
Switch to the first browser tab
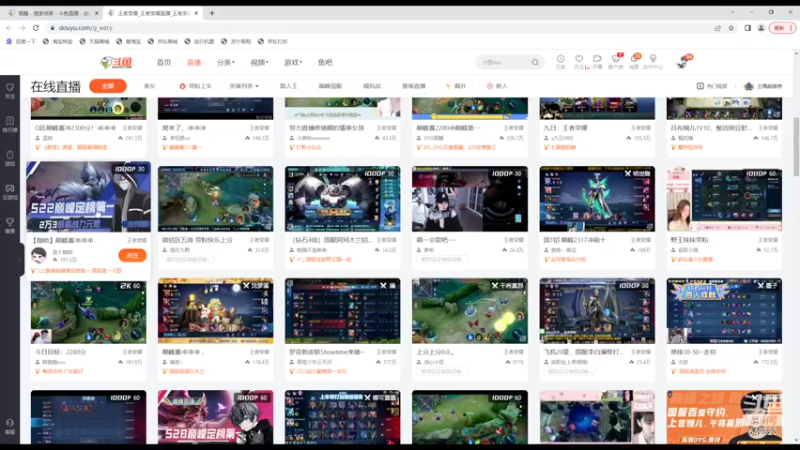(x=53, y=13)
